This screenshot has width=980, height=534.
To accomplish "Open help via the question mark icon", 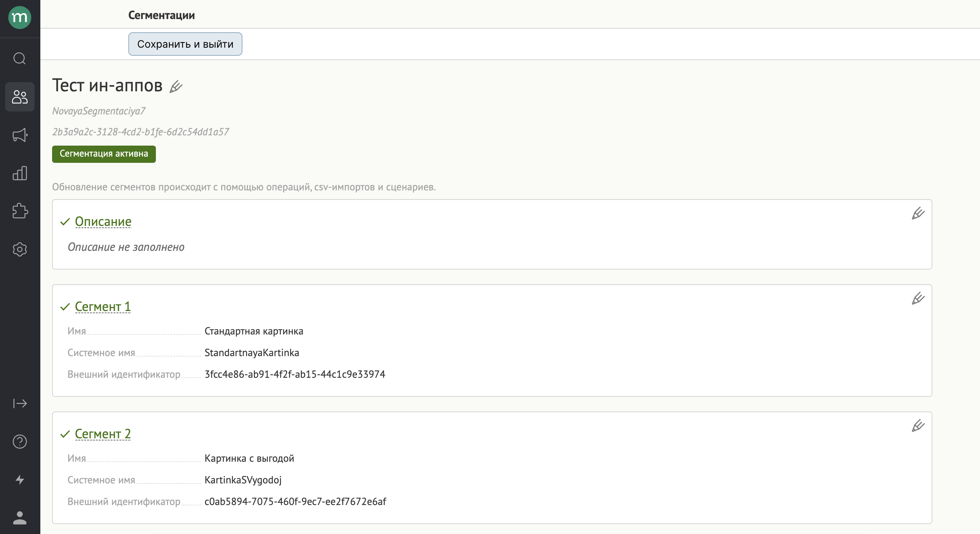I will [x=20, y=441].
